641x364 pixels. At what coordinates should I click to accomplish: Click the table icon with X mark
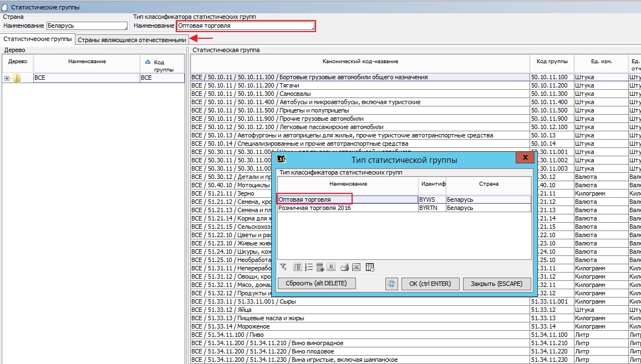(370, 267)
